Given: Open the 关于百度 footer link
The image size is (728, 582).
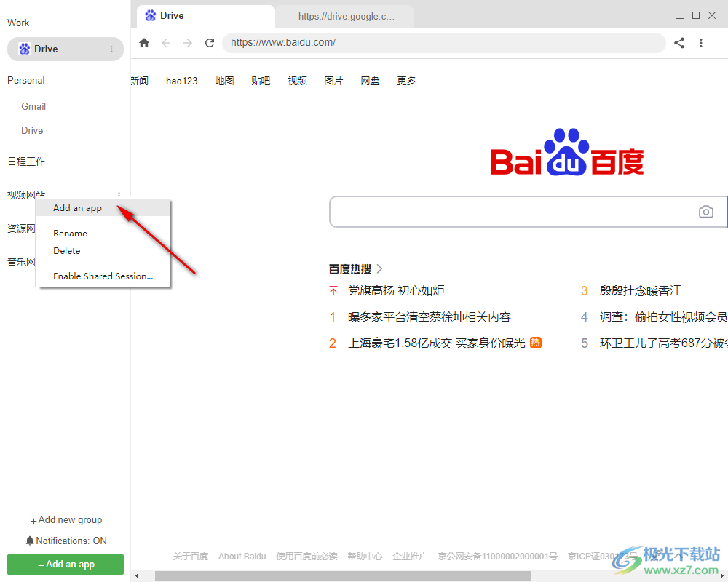Looking at the screenshot, I should point(190,556).
